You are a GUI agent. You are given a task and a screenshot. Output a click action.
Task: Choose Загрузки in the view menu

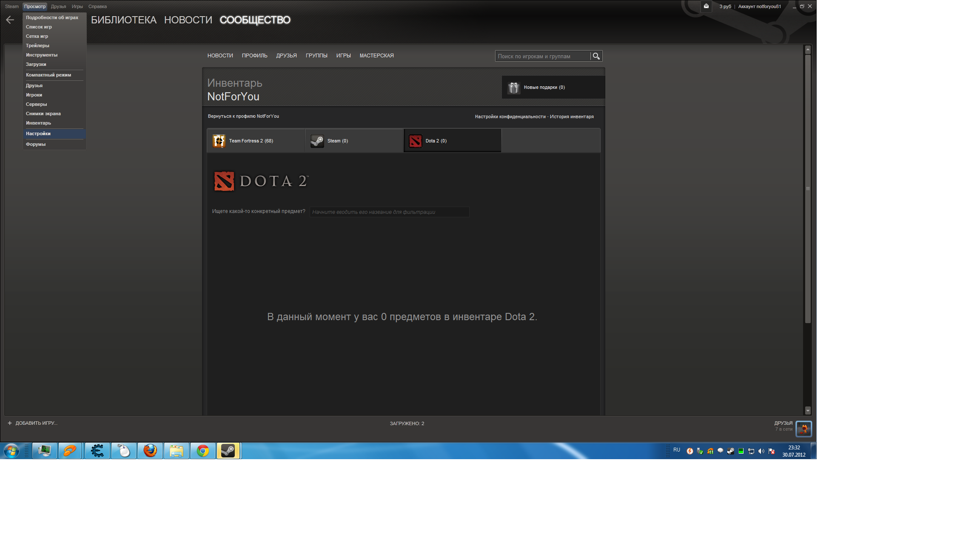(x=54, y=64)
